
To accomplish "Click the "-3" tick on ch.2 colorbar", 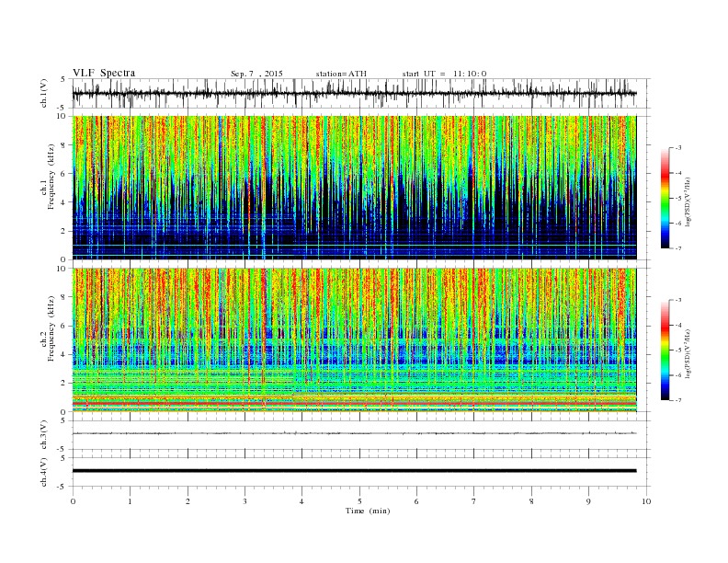I will tap(678, 300).
